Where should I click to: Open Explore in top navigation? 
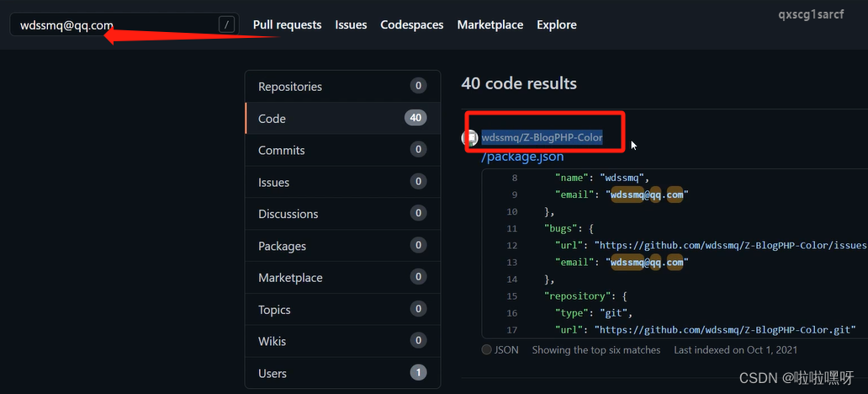click(x=557, y=25)
